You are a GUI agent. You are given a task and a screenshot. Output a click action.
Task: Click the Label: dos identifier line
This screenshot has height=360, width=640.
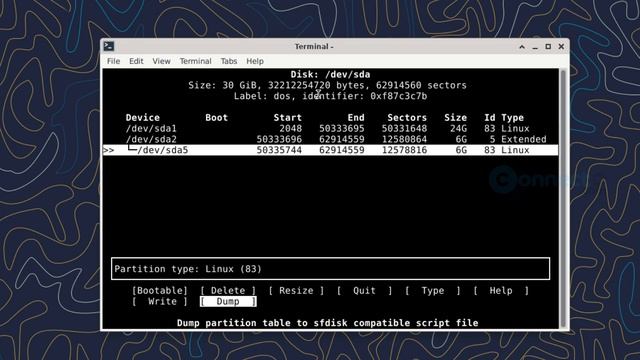330,96
